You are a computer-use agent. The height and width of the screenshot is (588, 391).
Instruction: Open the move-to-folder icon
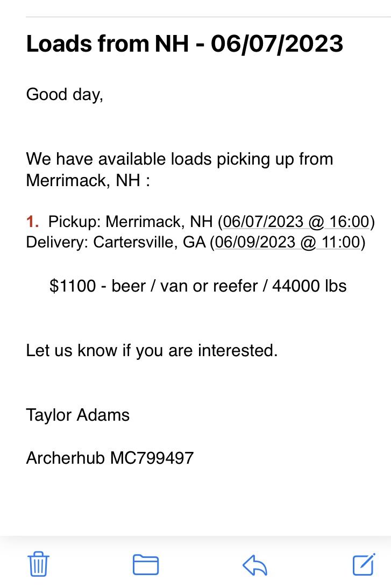tap(146, 564)
